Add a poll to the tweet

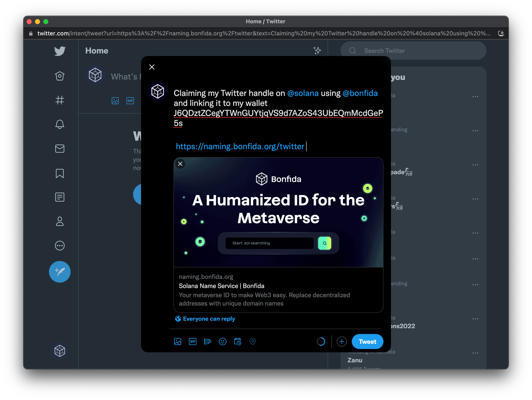(208, 341)
